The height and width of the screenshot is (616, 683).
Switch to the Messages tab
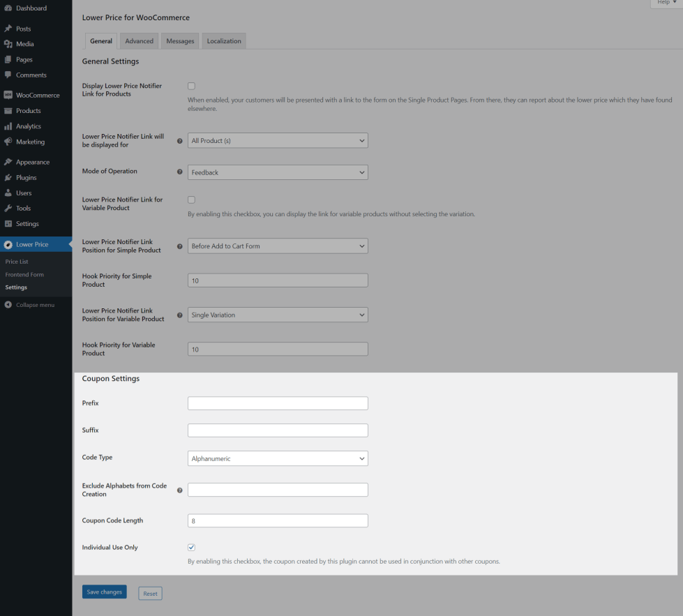(x=180, y=41)
